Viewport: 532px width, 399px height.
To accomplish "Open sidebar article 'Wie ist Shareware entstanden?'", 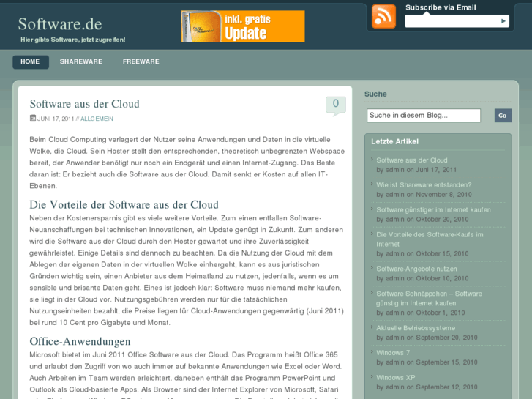I will tap(424, 185).
